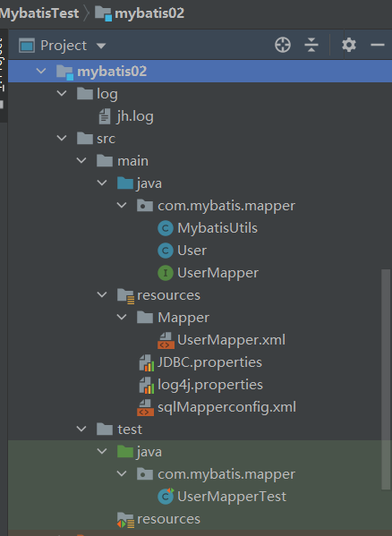Select the log4j.properties file name

tap(210, 385)
